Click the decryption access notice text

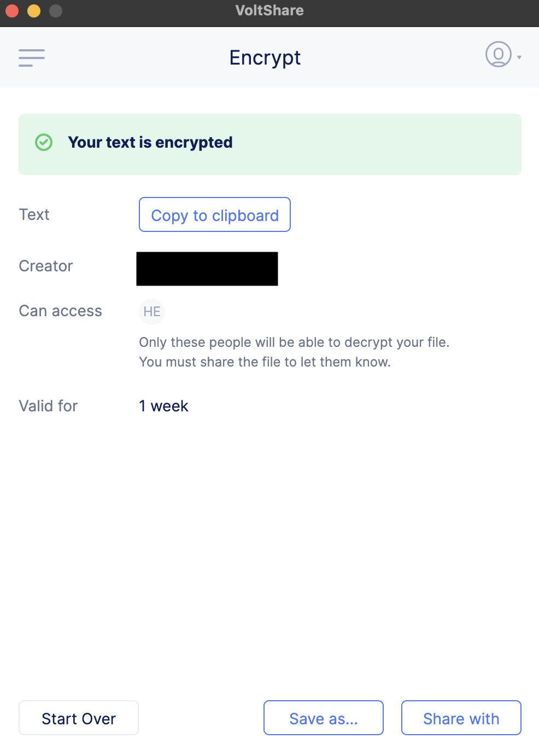click(x=294, y=352)
